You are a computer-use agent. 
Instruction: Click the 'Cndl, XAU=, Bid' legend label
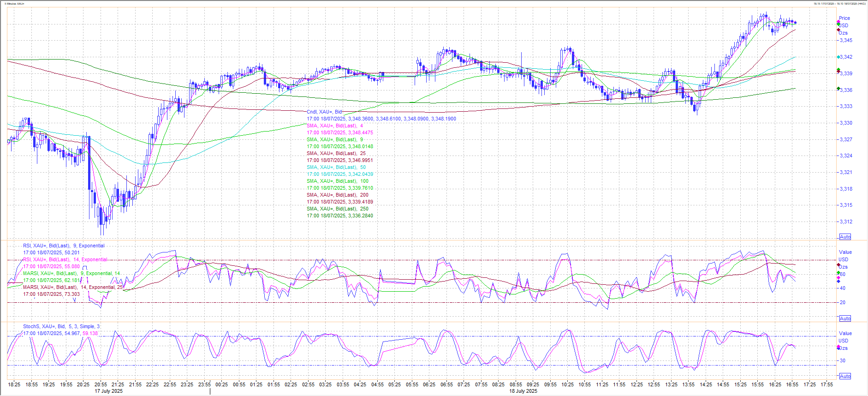[325, 112]
